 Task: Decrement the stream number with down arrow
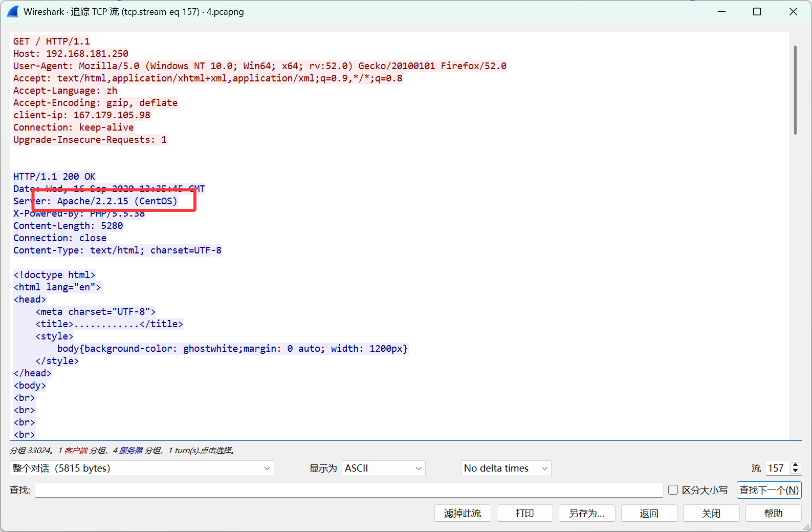pos(795,471)
